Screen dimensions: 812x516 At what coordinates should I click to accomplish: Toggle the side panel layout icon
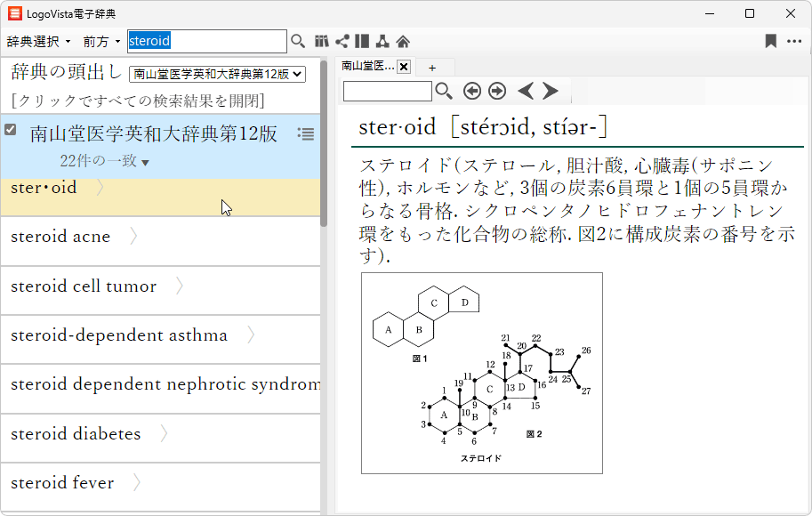(362, 41)
